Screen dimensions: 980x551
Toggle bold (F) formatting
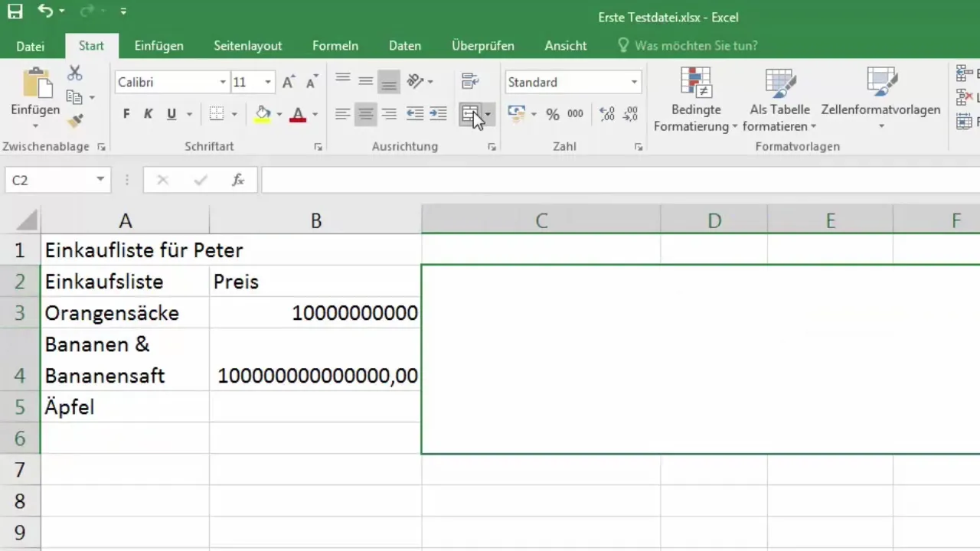126,114
